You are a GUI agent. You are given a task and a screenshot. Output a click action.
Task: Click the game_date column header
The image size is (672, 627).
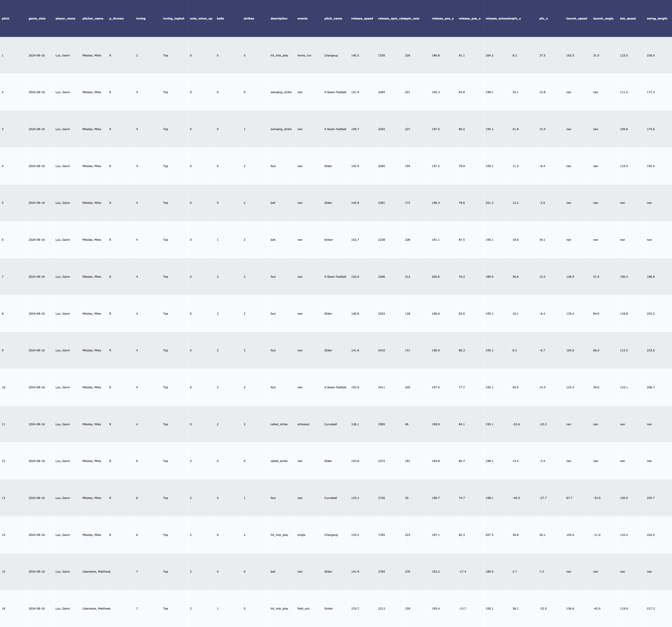(37, 19)
